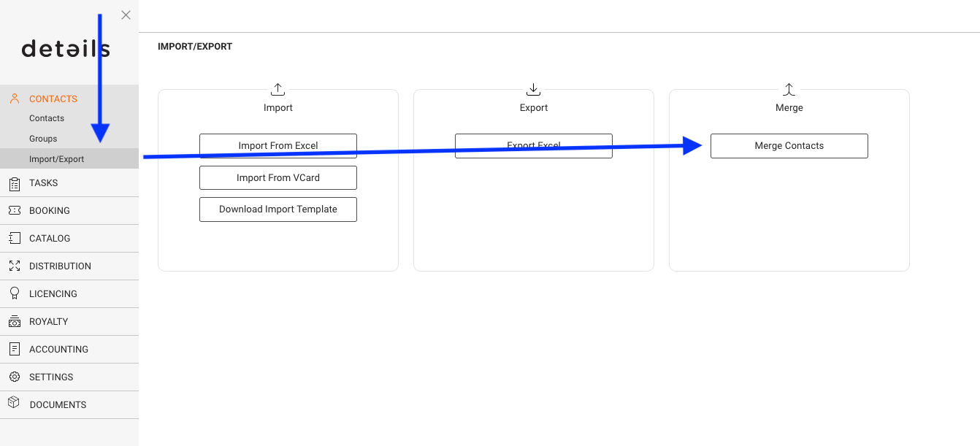The width and height of the screenshot is (980, 446).
Task: Click the Catalog book icon
Action: coord(14,238)
